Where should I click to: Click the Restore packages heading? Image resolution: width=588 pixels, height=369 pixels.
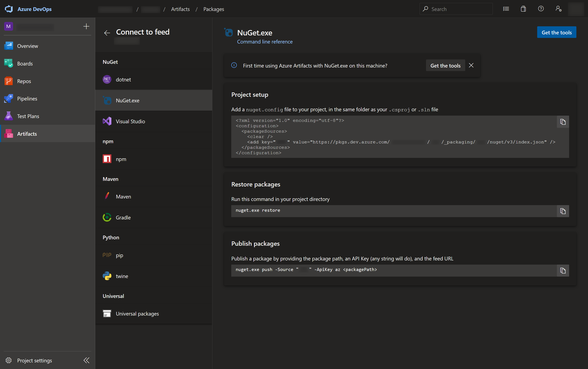[x=256, y=184]
